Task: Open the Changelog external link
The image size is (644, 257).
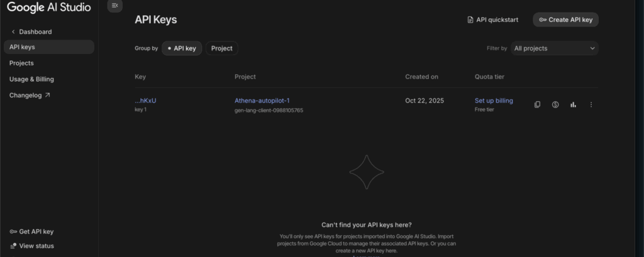Action: [x=30, y=96]
